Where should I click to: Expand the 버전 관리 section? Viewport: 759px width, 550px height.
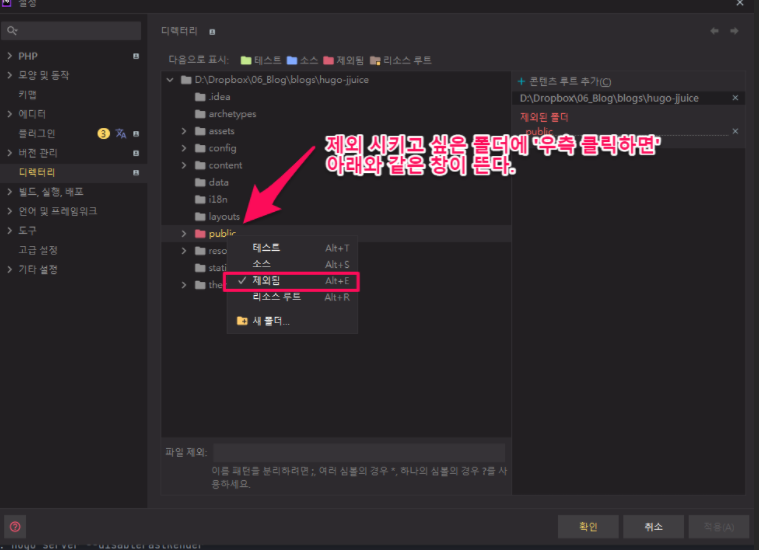pyautogui.click(x=10, y=153)
